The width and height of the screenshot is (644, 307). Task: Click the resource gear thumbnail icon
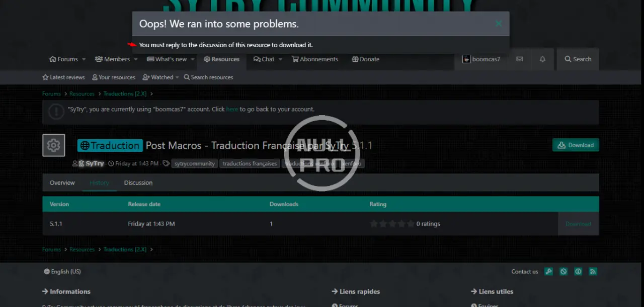(53, 146)
